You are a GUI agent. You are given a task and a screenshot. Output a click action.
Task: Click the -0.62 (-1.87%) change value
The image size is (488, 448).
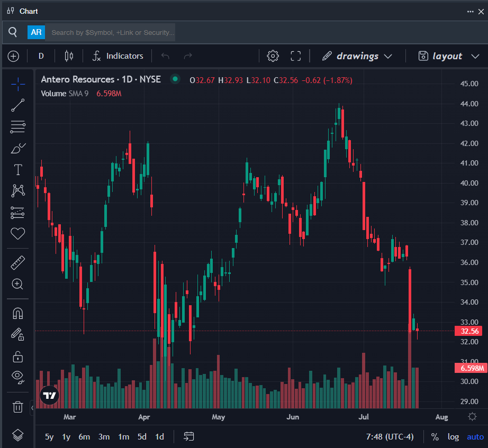(x=327, y=80)
